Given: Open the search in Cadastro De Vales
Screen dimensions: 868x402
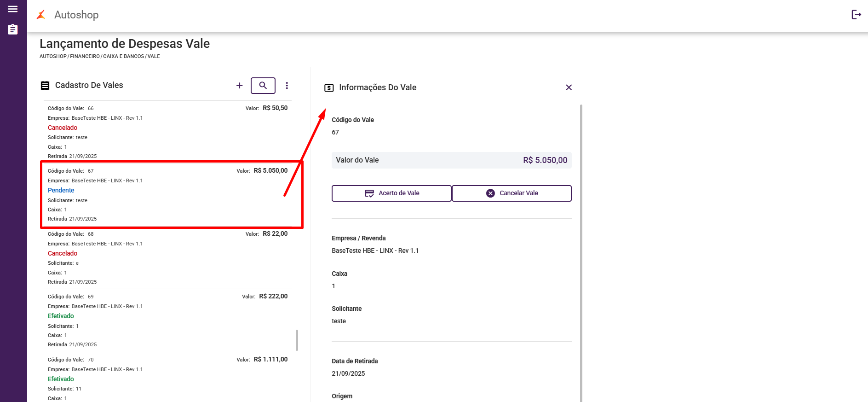Looking at the screenshot, I should click(x=263, y=86).
